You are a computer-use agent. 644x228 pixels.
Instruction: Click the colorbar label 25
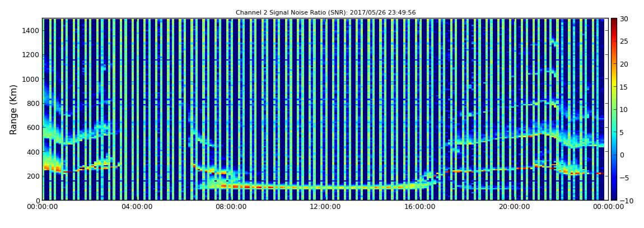[625, 41]
